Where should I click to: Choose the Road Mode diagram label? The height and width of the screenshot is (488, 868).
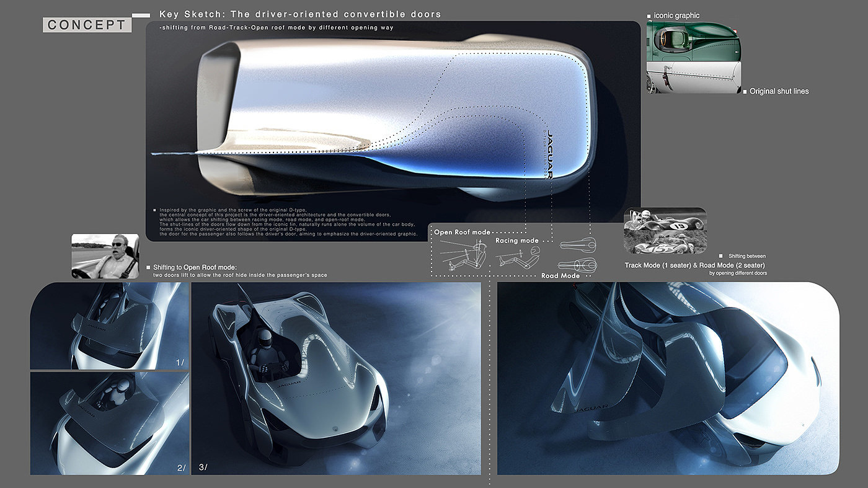pos(560,276)
